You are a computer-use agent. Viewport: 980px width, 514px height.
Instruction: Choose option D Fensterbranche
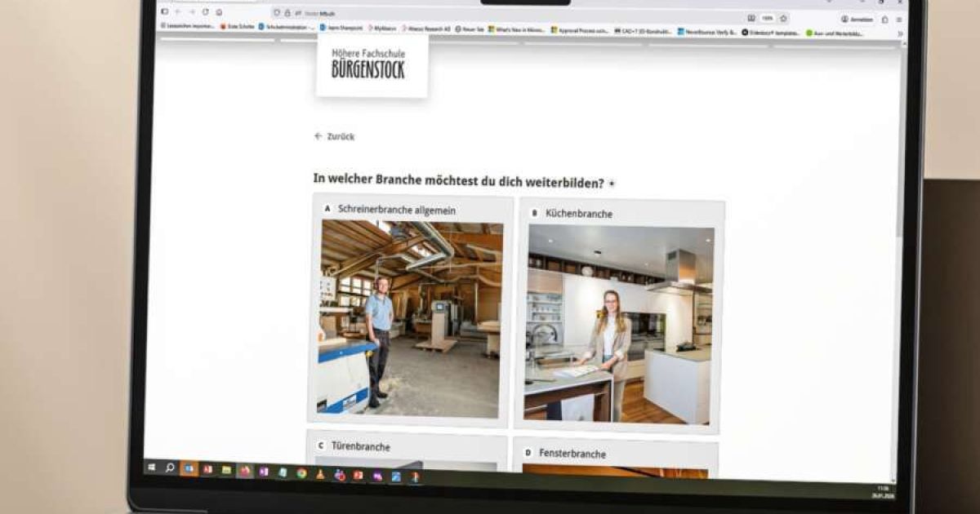coord(616,454)
